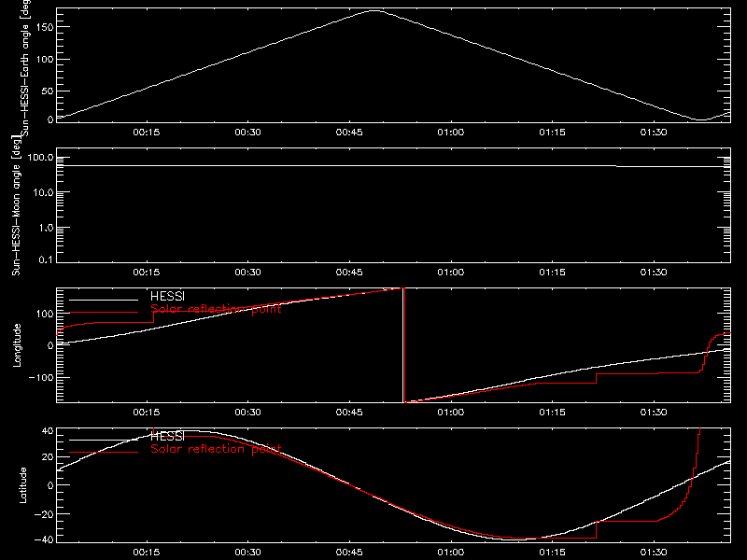Click the Sun-HESSI-Earth angle axis title
The width and height of the screenshot is (747, 560).
pyautogui.click(x=25, y=68)
